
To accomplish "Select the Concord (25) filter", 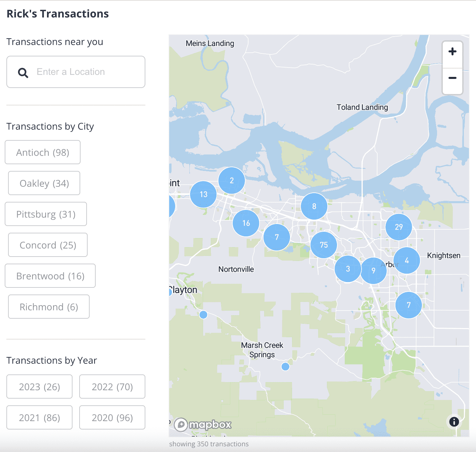I will click(x=48, y=245).
